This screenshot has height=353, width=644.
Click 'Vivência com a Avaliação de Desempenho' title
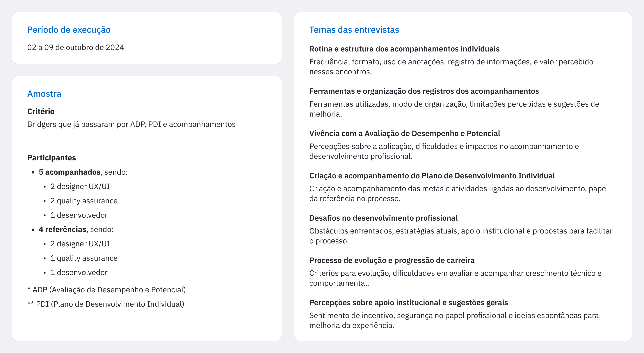tap(405, 133)
